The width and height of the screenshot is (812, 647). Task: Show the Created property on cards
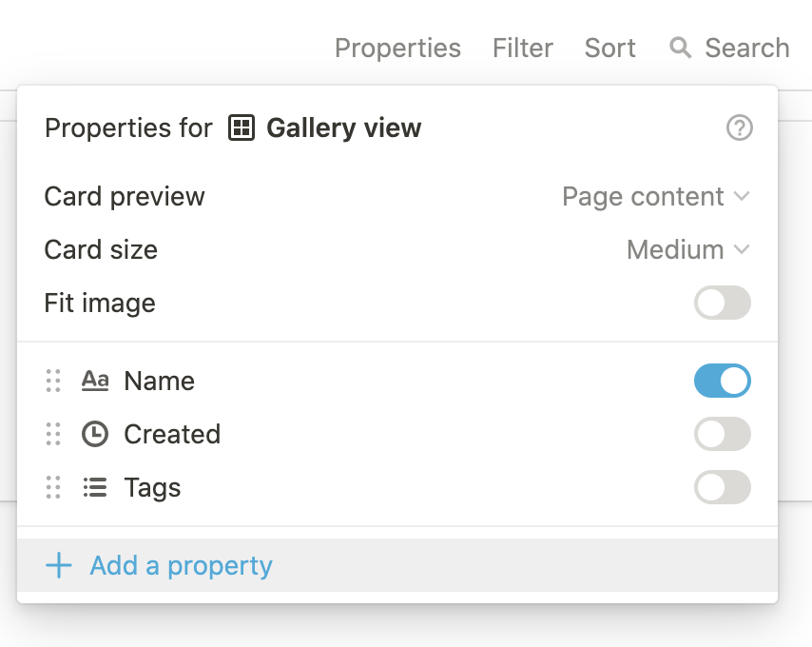click(x=722, y=434)
